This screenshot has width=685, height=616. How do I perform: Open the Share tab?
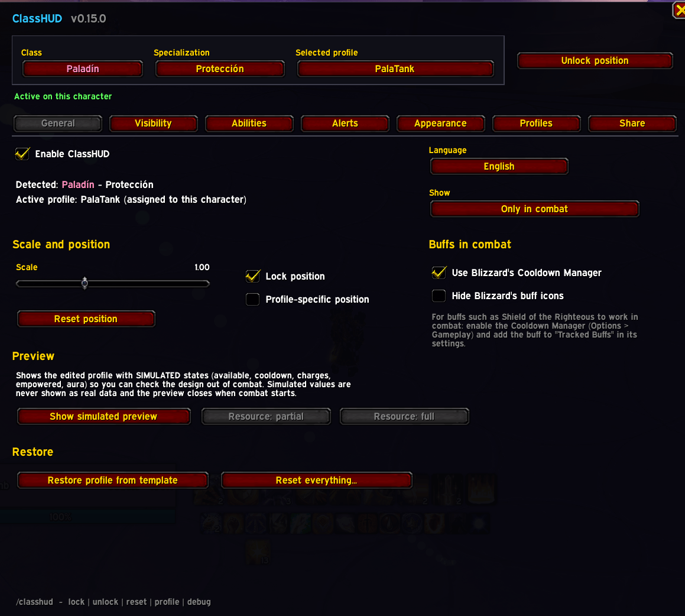(632, 123)
